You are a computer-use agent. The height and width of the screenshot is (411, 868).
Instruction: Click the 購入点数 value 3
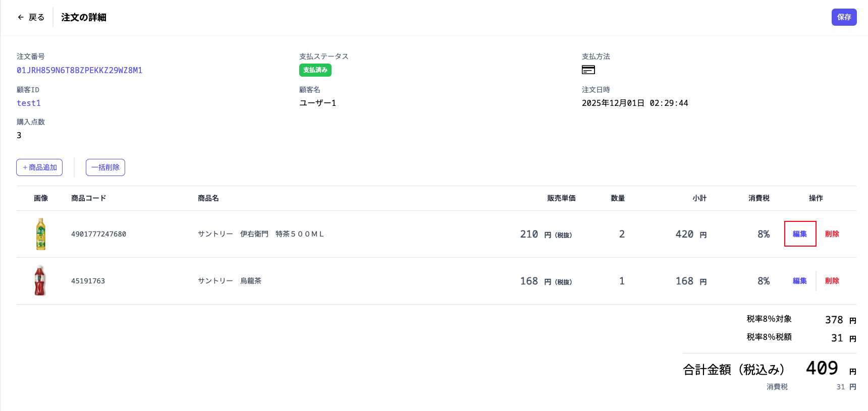pyautogui.click(x=19, y=135)
